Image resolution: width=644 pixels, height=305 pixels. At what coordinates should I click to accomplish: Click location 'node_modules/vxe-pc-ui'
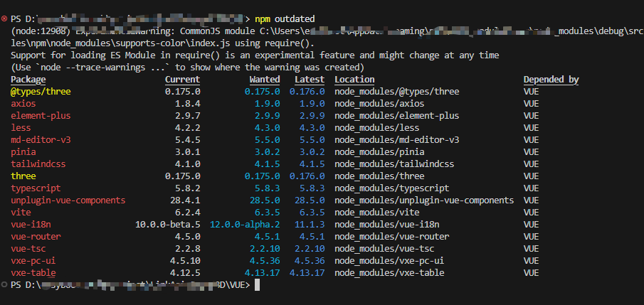tap(389, 261)
